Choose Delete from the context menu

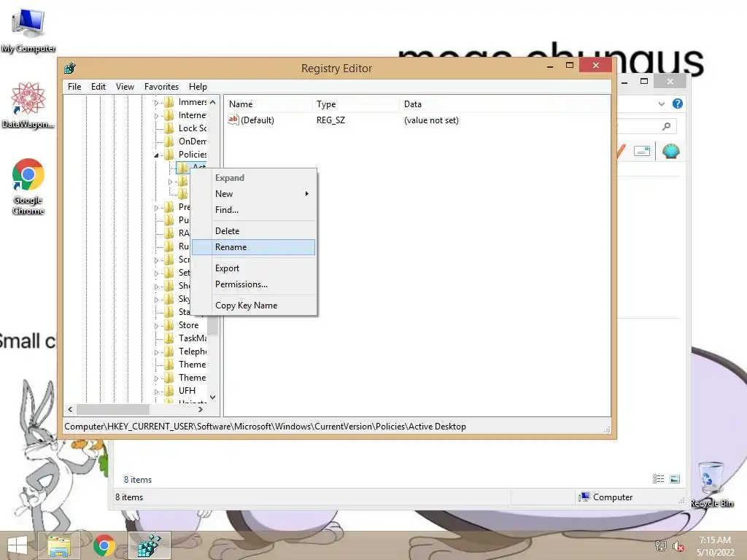pyautogui.click(x=253, y=231)
